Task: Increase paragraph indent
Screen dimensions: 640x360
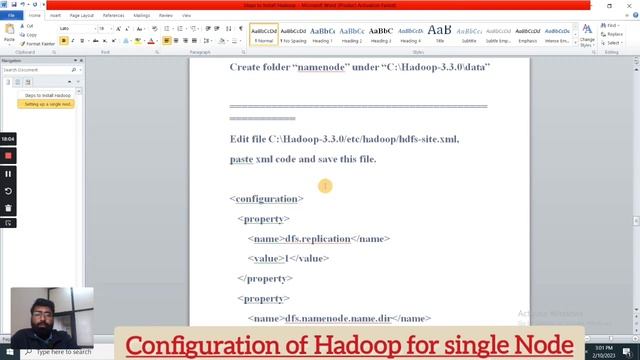Action: 217,29
